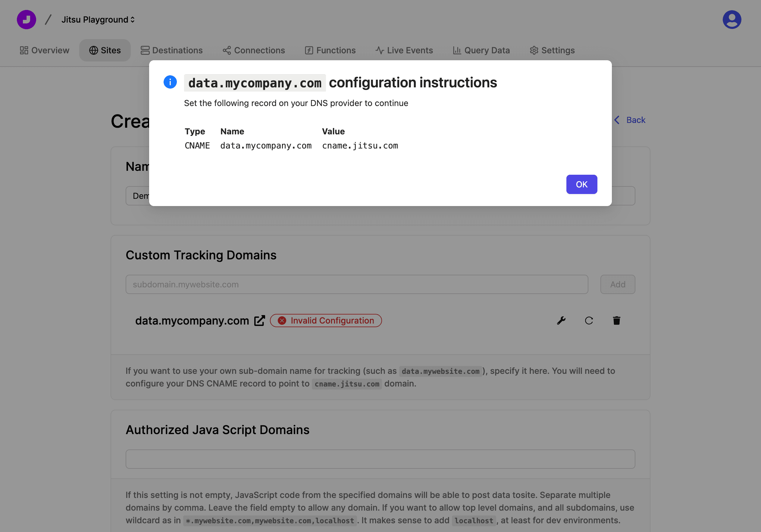This screenshot has height=532, width=761.
Task: Open the Functions tab
Action: pyautogui.click(x=330, y=50)
